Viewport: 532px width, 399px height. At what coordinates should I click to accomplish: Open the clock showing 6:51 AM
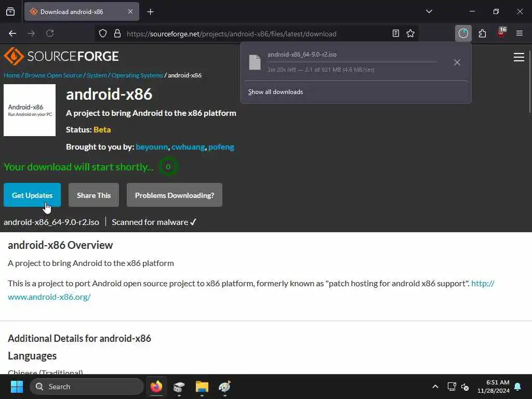click(x=494, y=387)
